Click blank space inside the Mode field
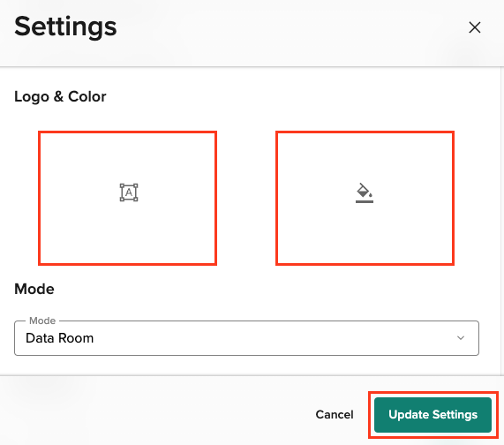Image resolution: width=504 pixels, height=445 pixels. [274, 338]
